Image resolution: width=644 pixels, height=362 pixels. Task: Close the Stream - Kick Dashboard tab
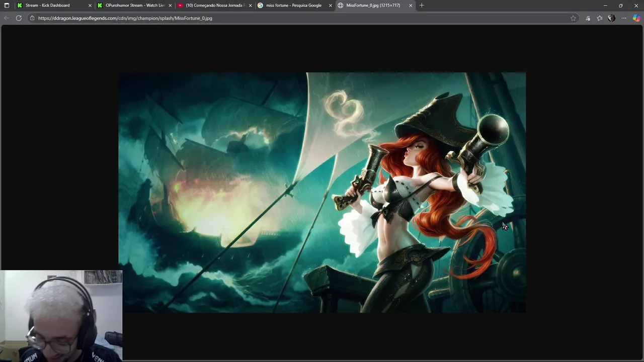pyautogui.click(x=90, y=6)
